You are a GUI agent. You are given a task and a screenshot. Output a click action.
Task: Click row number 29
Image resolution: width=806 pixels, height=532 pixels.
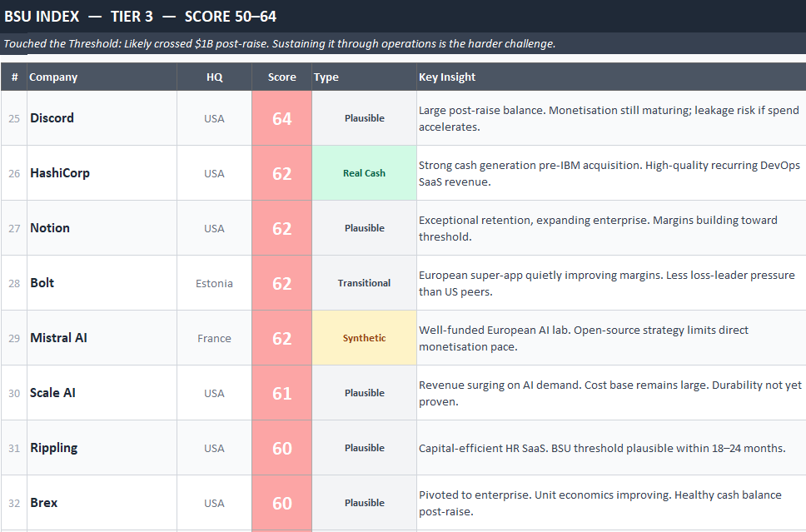click(14, 338)
